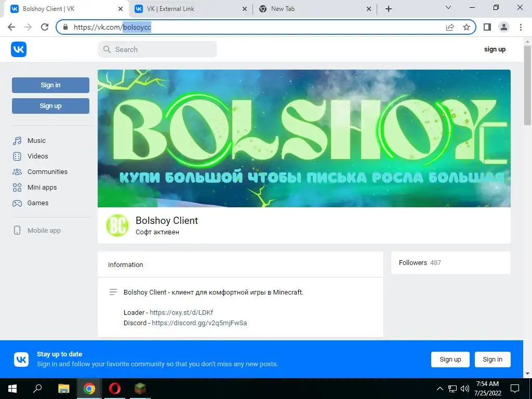Click top-right sign up link
This screenshot has height=399, width=532.
pyautogui.click(x=495, y=49)
